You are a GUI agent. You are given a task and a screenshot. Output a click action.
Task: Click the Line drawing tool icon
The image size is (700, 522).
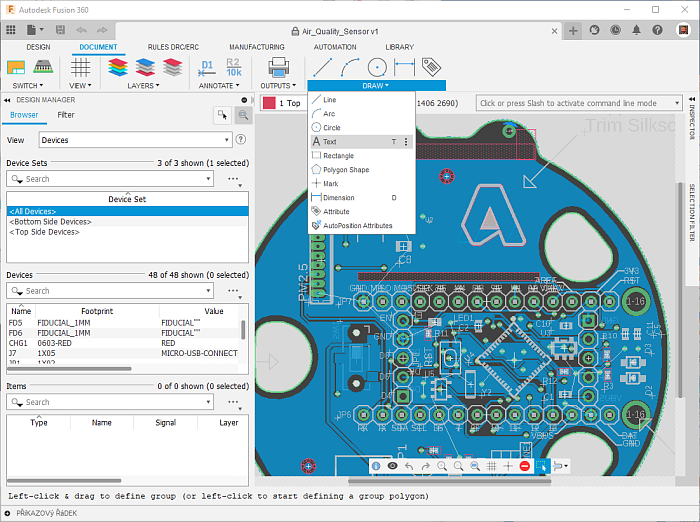pos(321,67)
